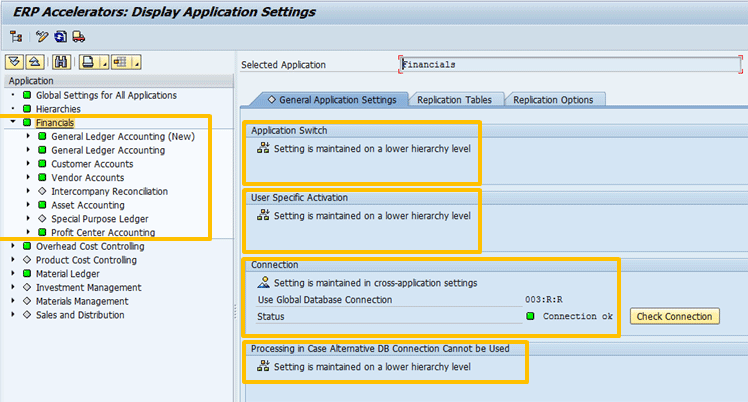
Task: Select Vendor Accounts tree item
Action: [x=88, y=177]
